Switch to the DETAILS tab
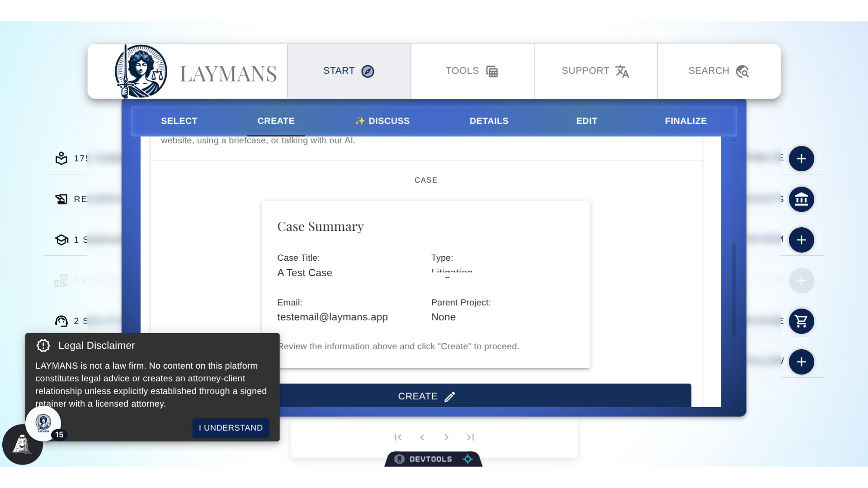Screen dimensions: 868x488 (489, 121)
